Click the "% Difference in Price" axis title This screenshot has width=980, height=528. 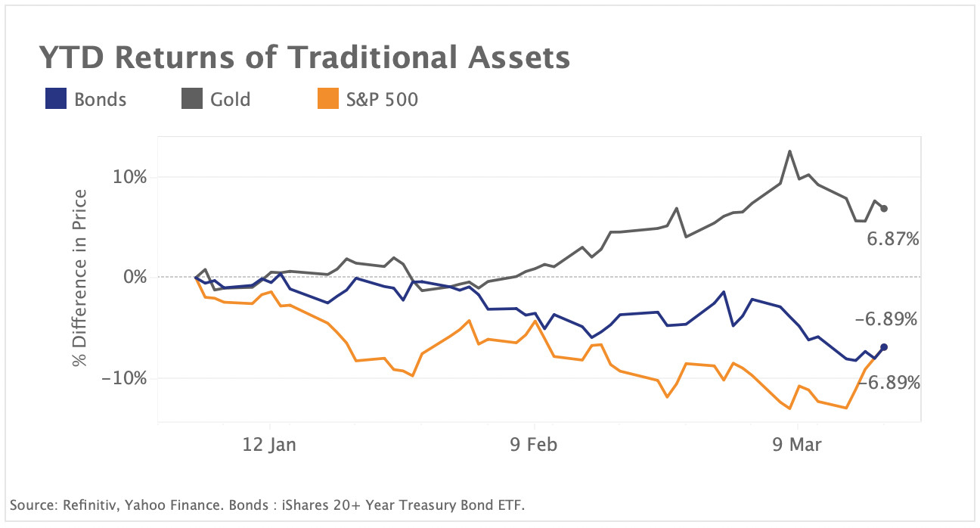[79, 278]
